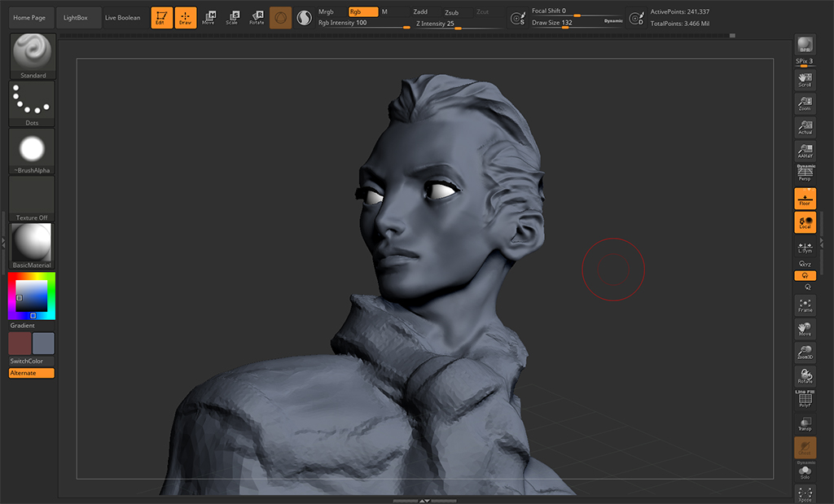Select the dark red secondary color swatch
The width and height of the screenshot is (834, 504).
coord(20,344)
